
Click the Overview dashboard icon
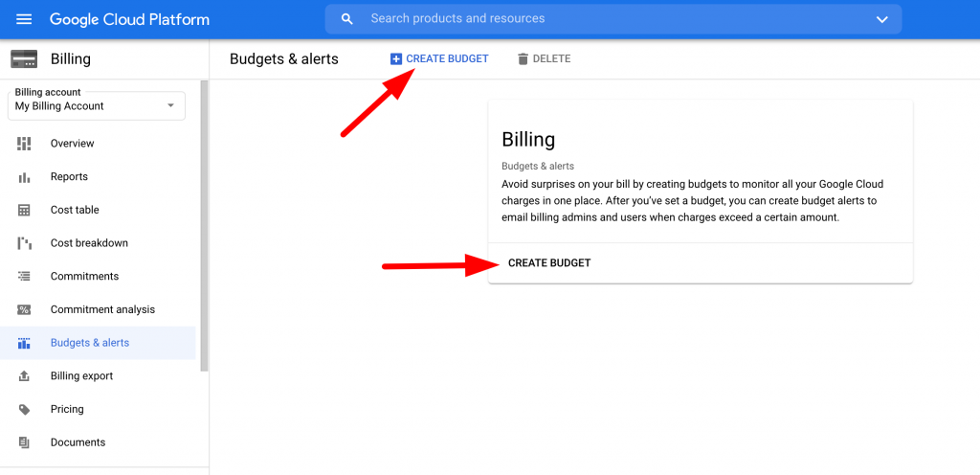tap(24, 144)
